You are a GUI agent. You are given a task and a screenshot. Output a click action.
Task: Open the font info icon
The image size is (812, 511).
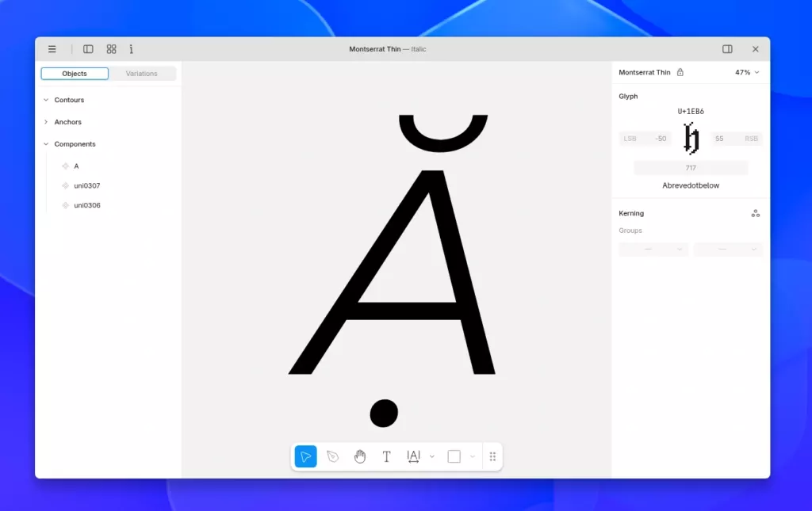point(131,49)
